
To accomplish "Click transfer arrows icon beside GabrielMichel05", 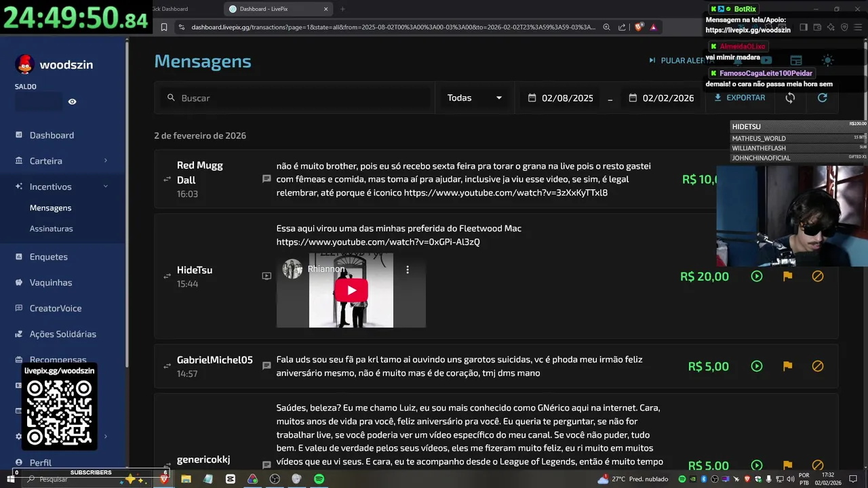I will click(167, 366).
